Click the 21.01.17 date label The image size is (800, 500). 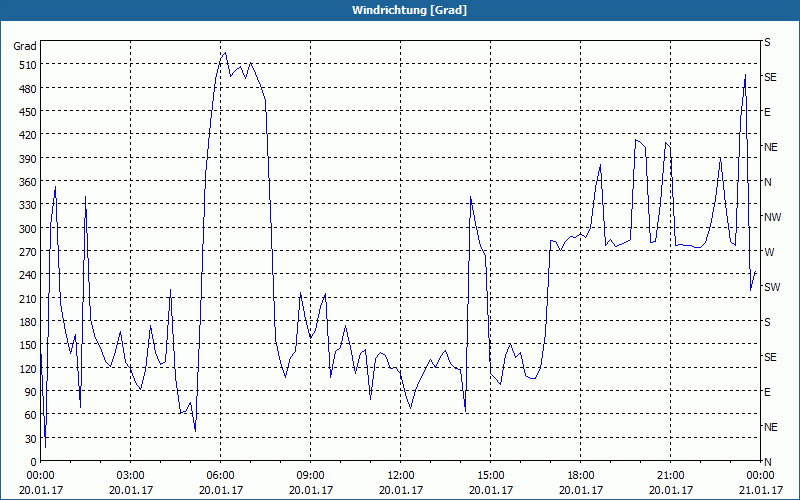760,490
